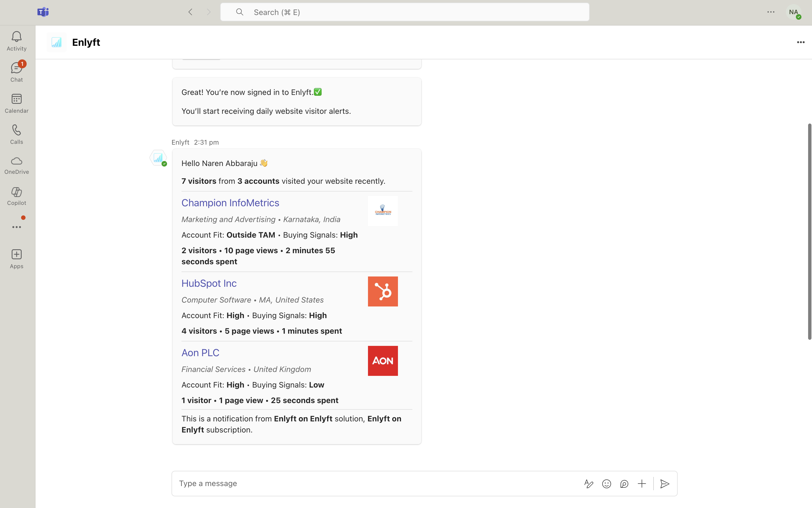Go back in navigation history
The image size is (812, 508).
click(190, 12)
